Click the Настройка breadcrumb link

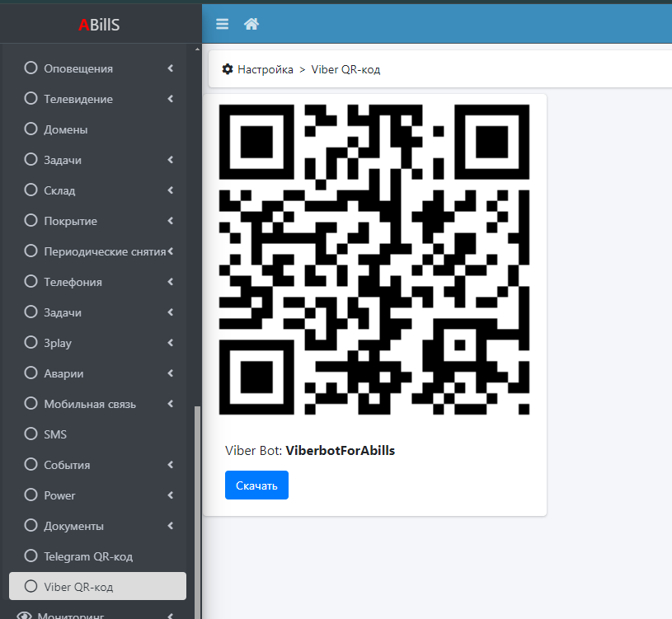[x=266, y=69]
